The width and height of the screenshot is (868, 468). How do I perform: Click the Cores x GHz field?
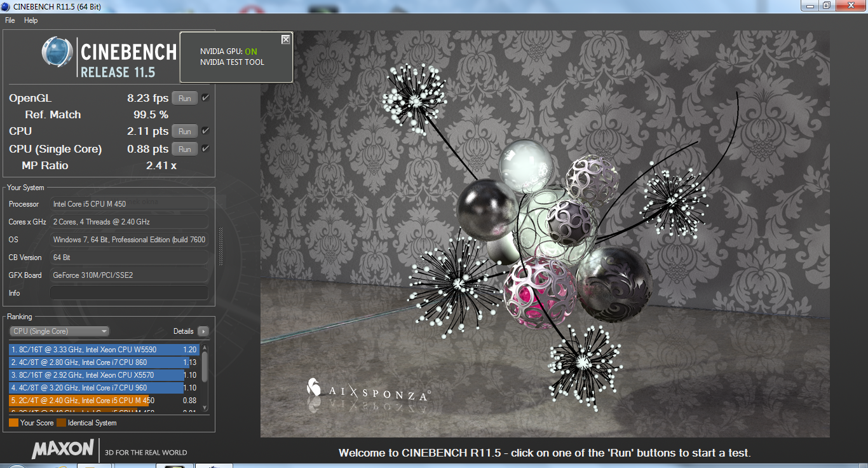[129, 222]
